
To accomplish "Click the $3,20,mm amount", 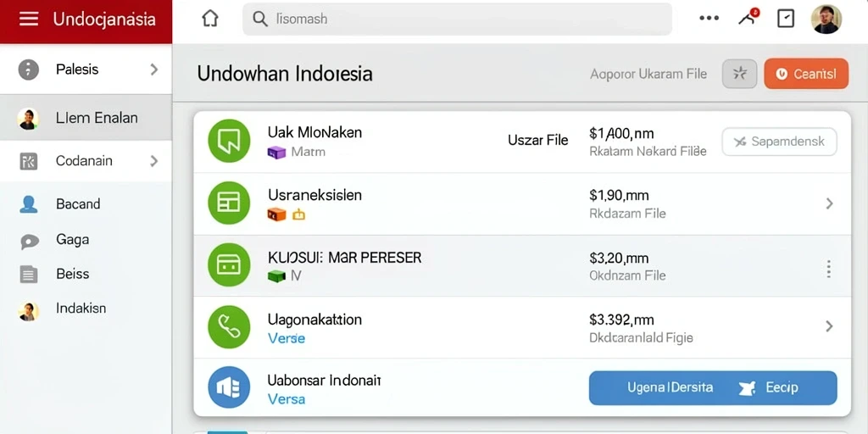I will coord(620,258).
